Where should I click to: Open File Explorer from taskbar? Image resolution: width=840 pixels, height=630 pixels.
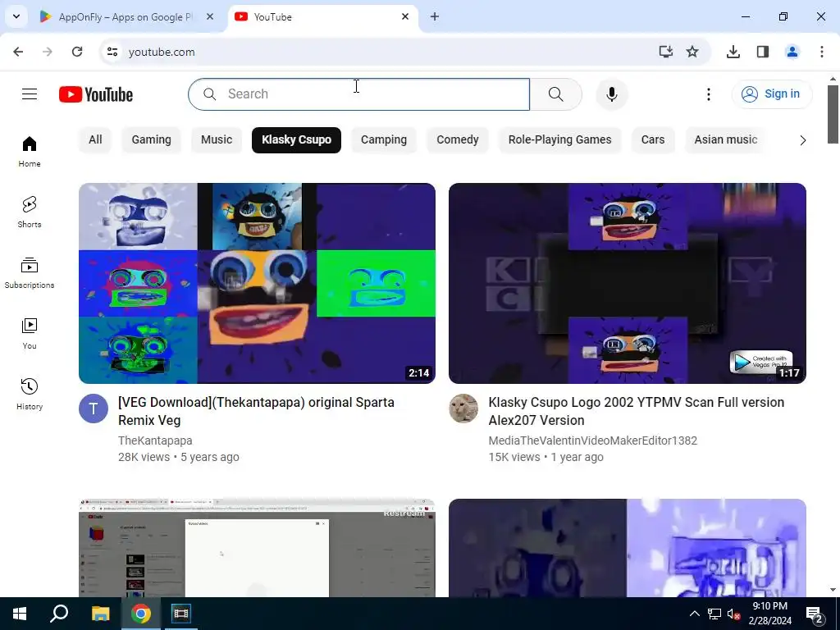tap(100, 614)
